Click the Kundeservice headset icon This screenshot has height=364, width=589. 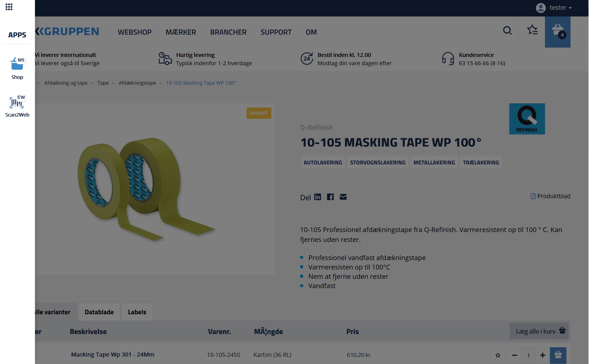pos(448,59)
